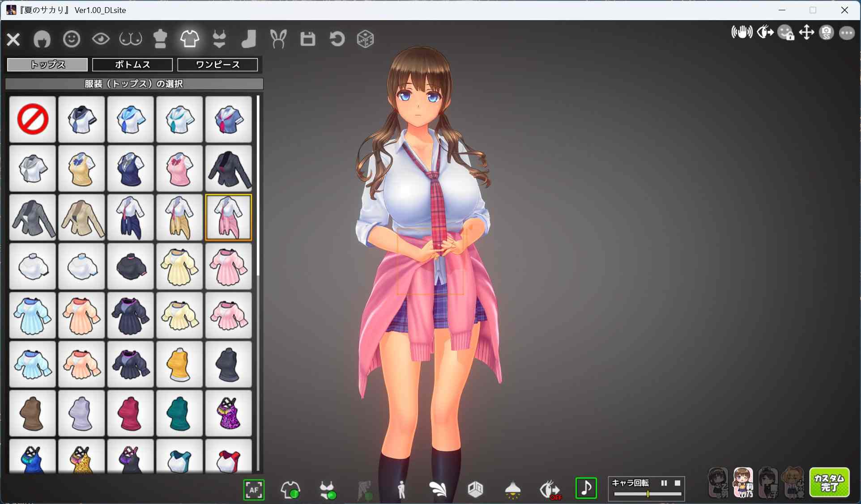Switch to the ボトムス tab

[x=132, y=64]
